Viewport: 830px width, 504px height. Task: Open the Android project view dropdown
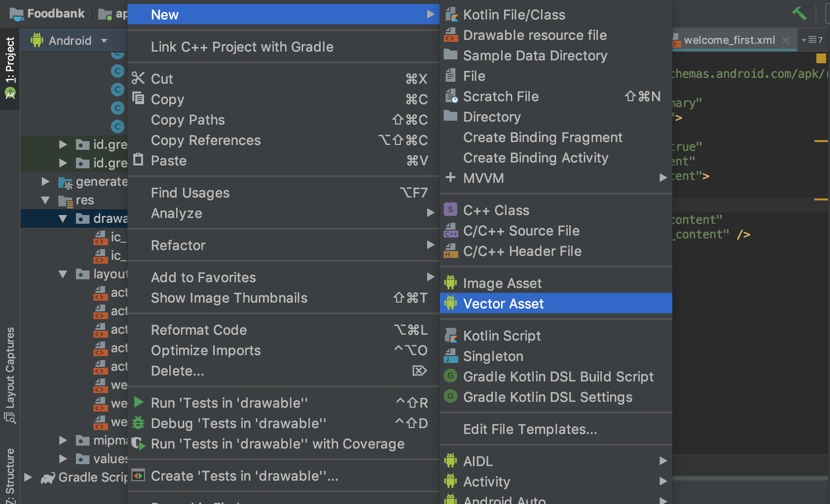(104, 40)
